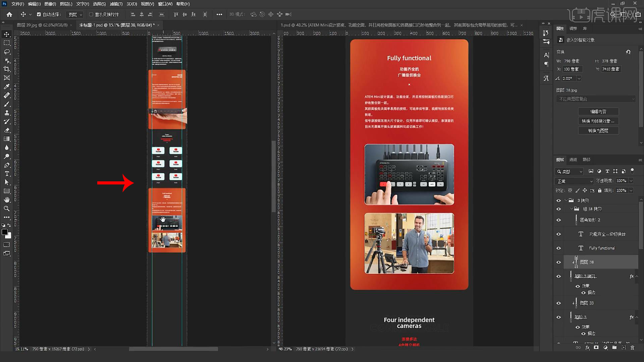The height and width of the screenshot is (362, 644).
Task: Hide the 图层 38 layer
Action: 558,262
